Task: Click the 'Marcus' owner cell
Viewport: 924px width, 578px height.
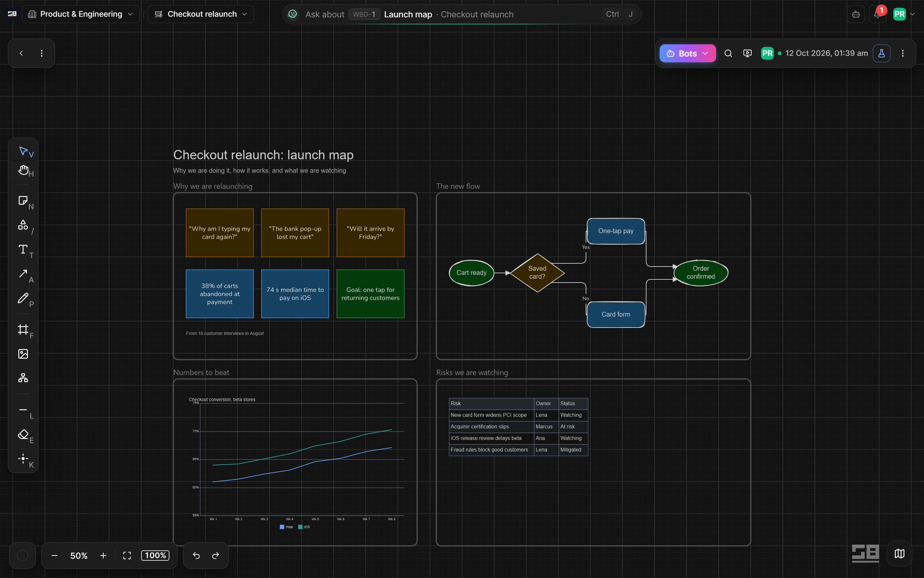Action: pyautogui.click(x=546, y=427)
